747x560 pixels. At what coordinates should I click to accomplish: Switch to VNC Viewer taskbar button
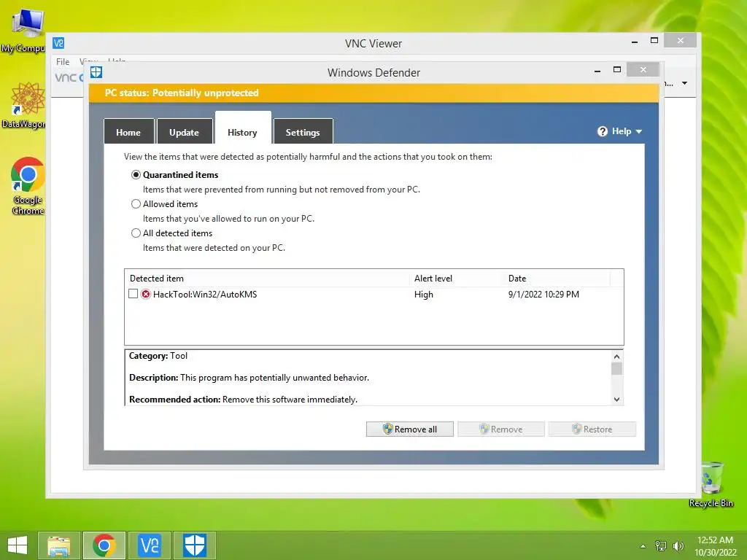[x=149, y=545]
